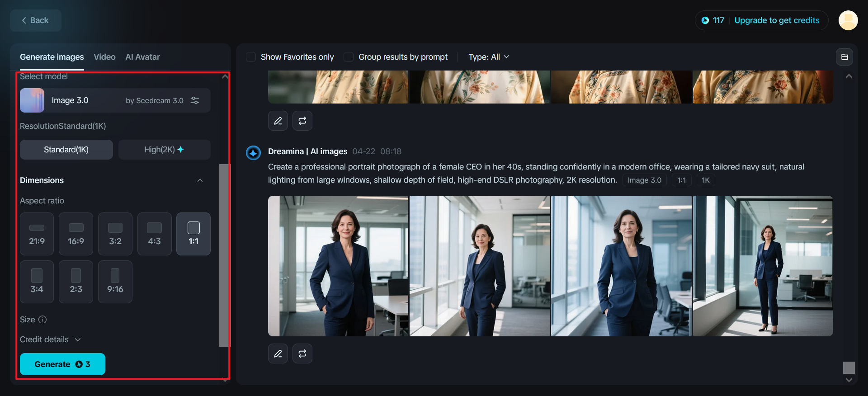Choose High(2K) resolution
The width and height of the screenshot is (868, 396).
(165, 150)
